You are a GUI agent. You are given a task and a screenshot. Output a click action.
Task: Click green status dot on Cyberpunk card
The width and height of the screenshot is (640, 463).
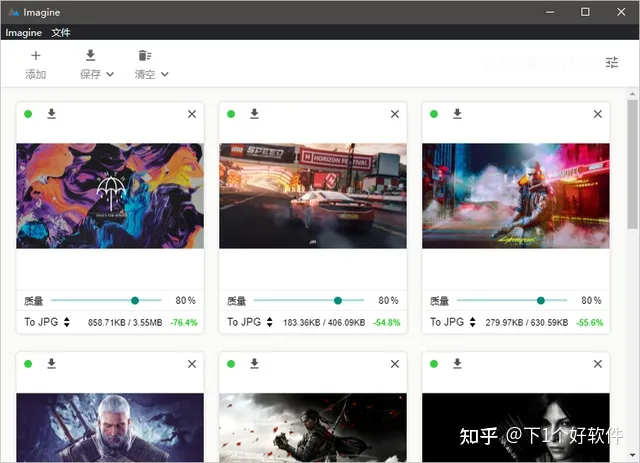[434, 114]
